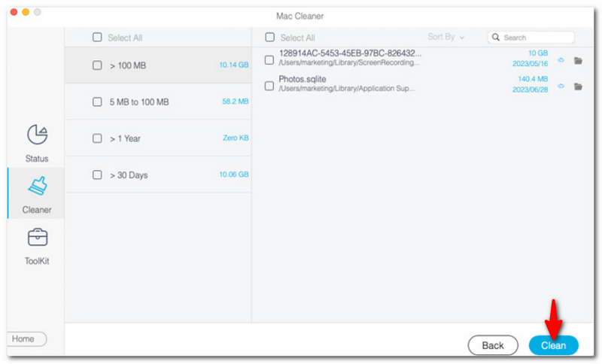Screen dimensions: 602x364
Task: Switch to the ToolKit tab label
Action: click(37, 261)
